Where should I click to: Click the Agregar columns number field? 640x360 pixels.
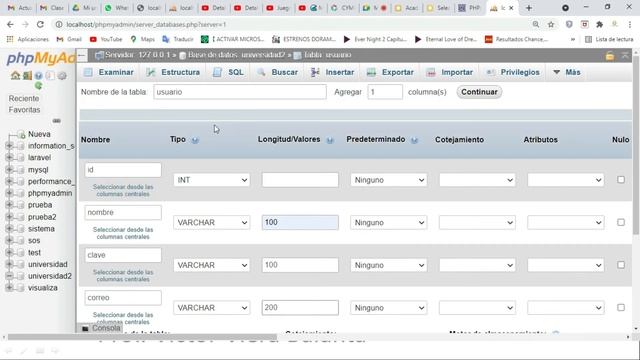point(385,92)
